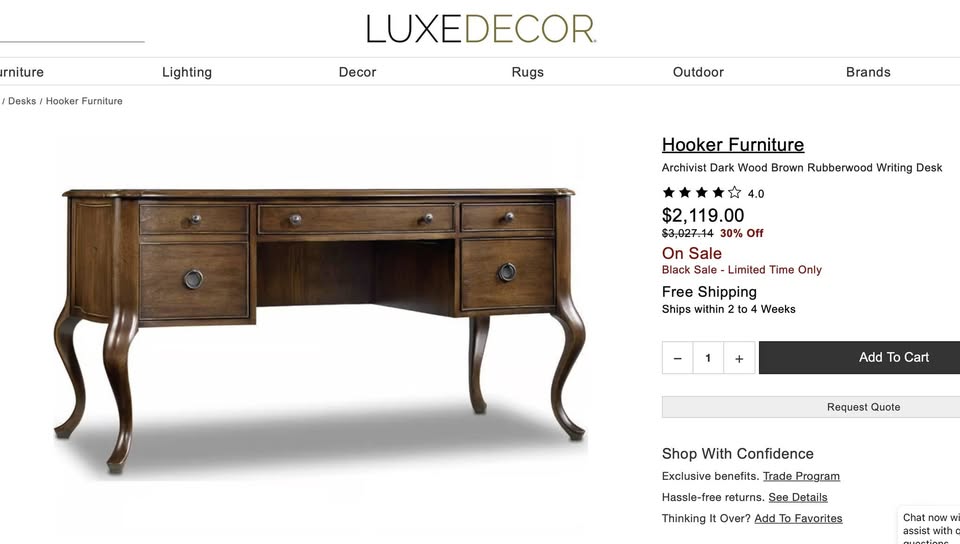Go to the Desks breadcrumb
960x544 pixels.
coord(22,101)
